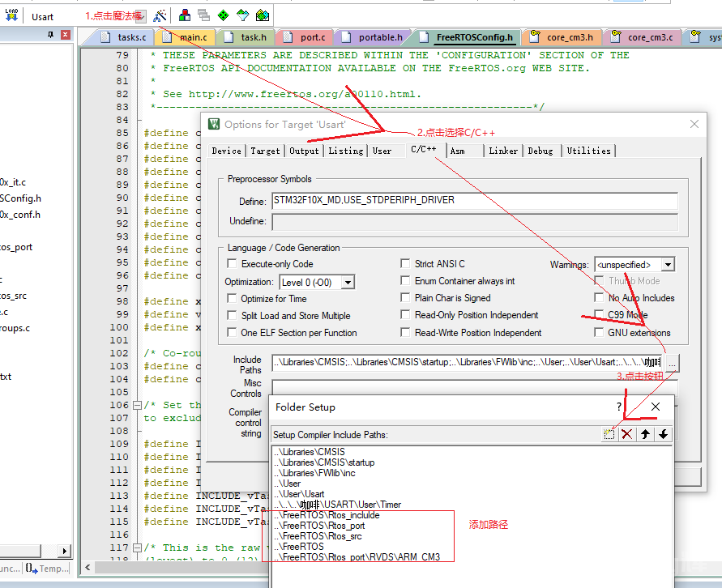Toggle the GNU extensions checkbox

[x=599, y=332]
